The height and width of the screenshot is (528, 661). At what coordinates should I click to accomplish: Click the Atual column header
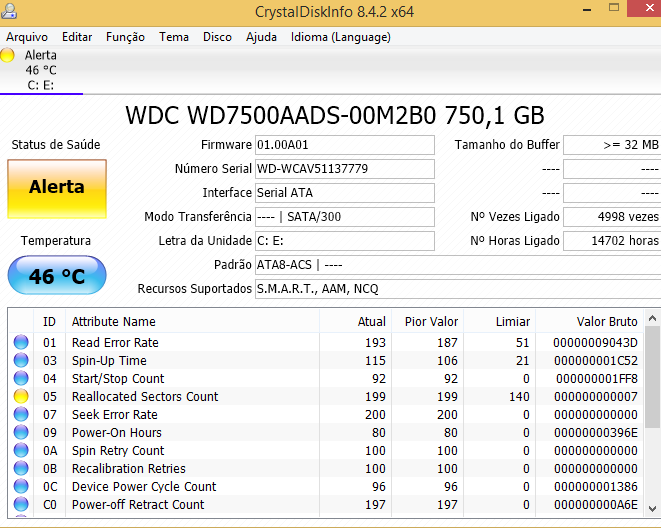(355, 322)
